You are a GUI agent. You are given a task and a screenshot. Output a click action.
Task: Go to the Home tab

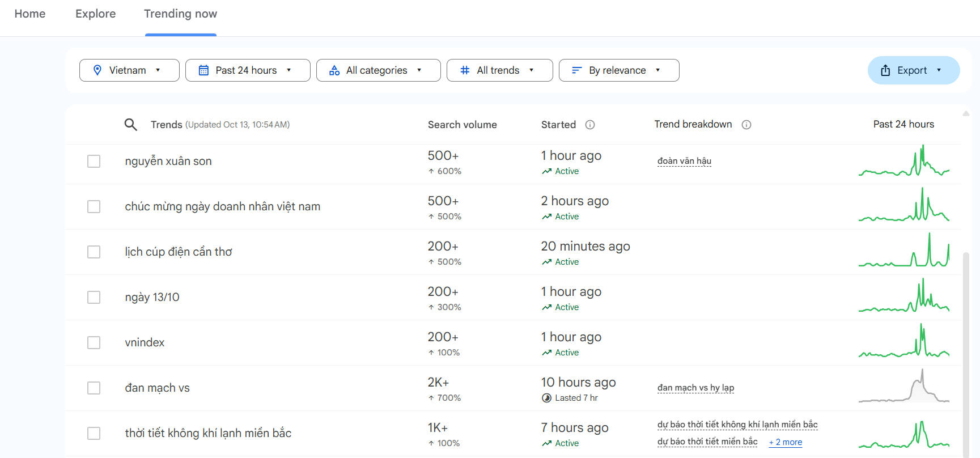pos(30,14)
